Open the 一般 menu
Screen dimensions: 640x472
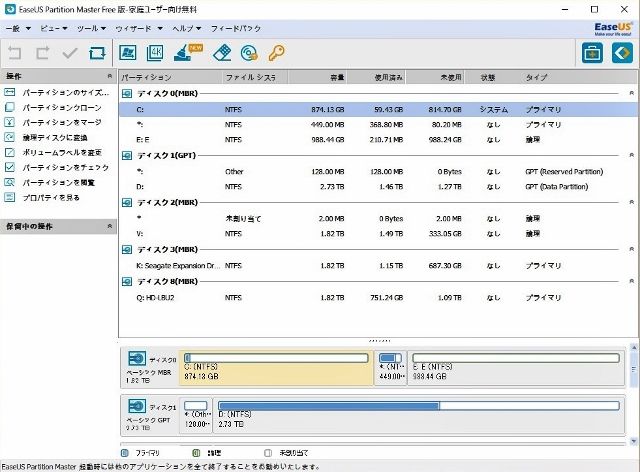coord(18,29)
